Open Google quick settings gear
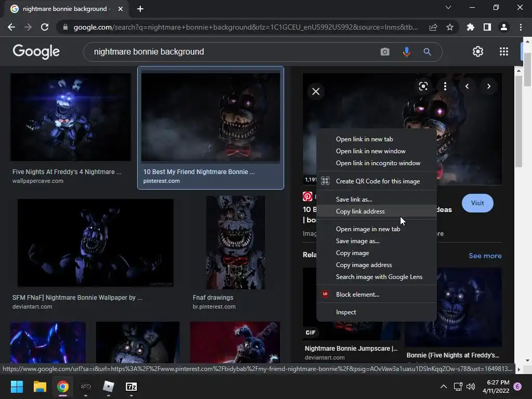The image size is (532, 399). 478,51
